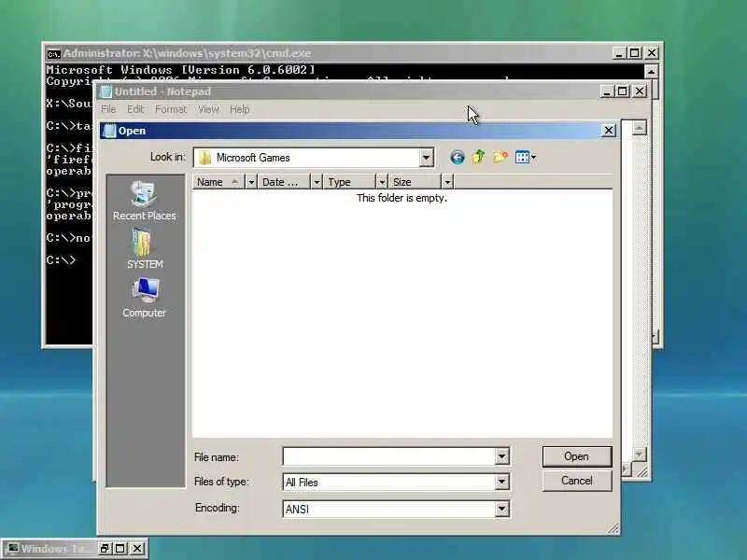
Task: Open Notepad's Help menu
Action: click(240, 109)
